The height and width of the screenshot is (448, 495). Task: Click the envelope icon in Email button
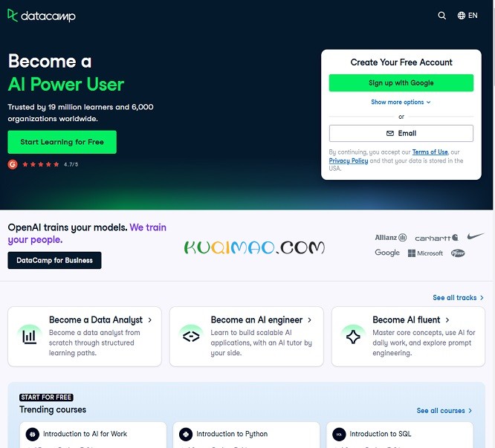(390, 133)
